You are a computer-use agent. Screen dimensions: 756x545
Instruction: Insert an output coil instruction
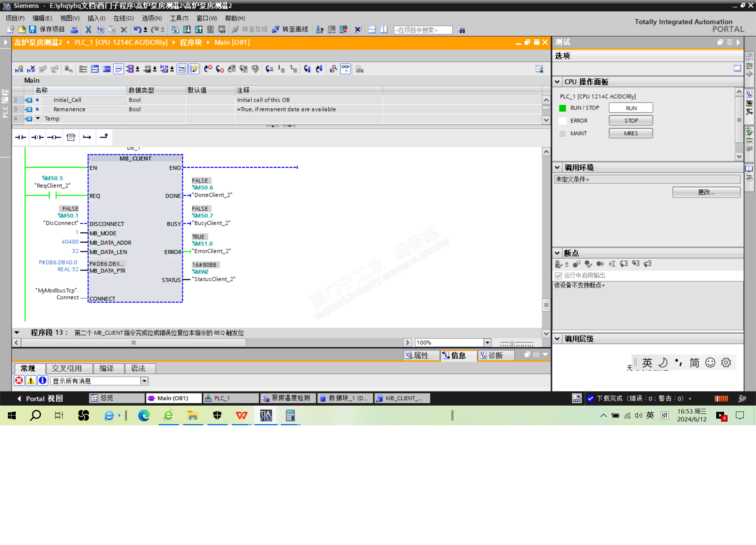[54, 137]
